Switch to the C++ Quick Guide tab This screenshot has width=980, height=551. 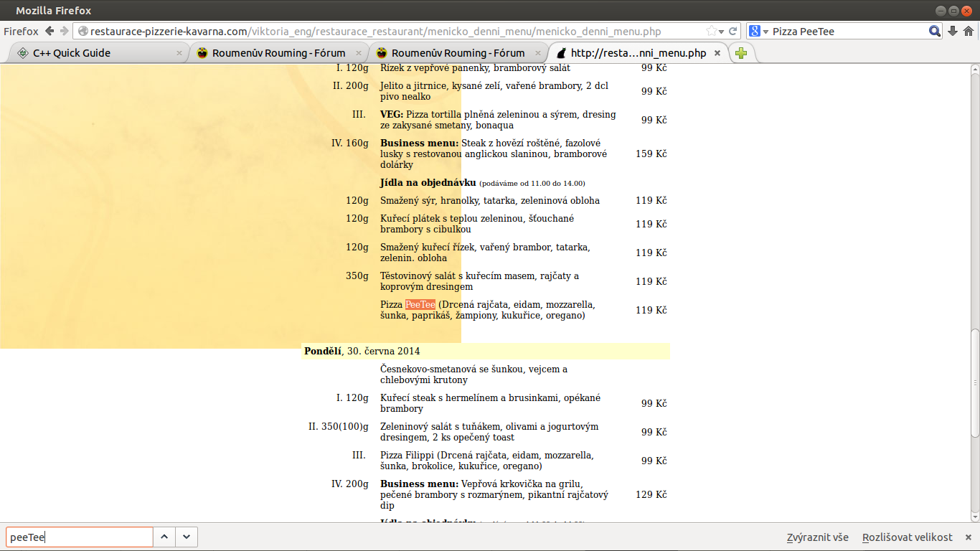point(100,53)
